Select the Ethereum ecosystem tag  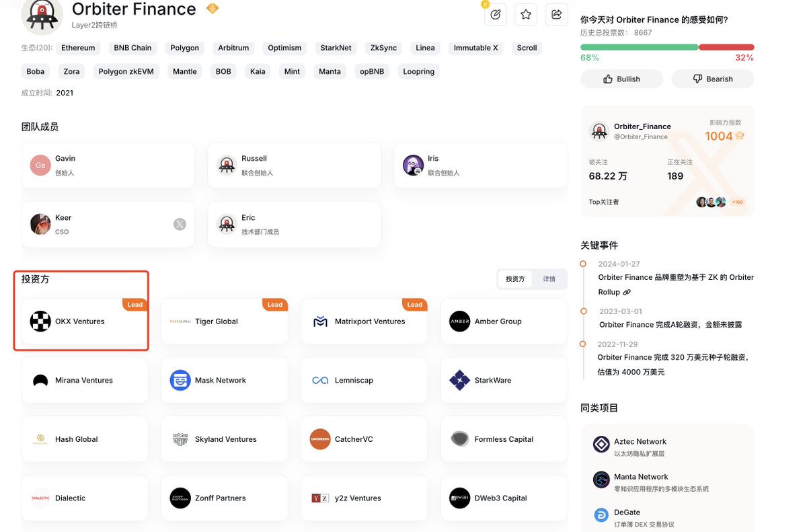78,48
